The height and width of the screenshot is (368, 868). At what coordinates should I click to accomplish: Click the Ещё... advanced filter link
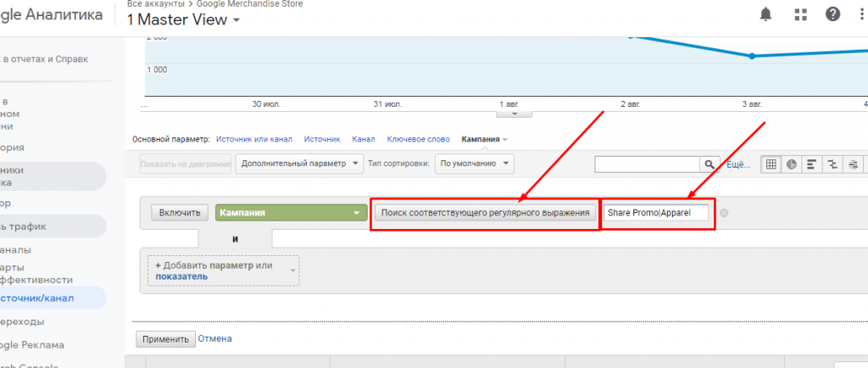pyautogui.click(x=737, y=164)
